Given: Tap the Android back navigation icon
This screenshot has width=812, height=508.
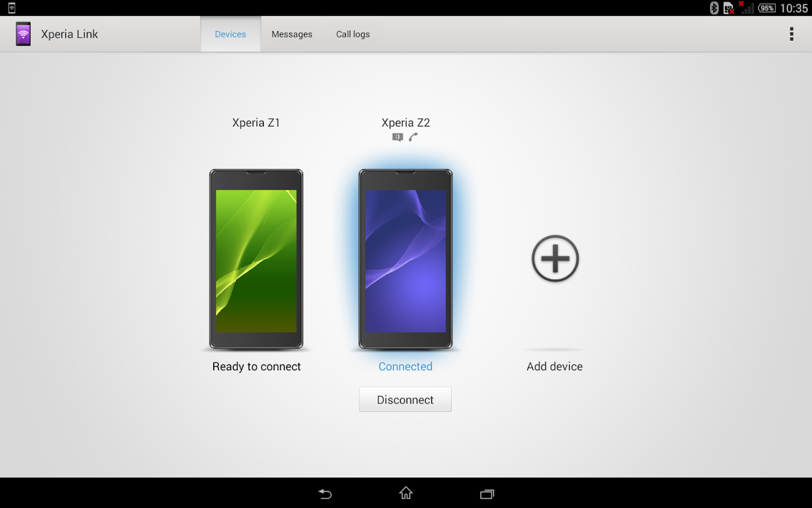Looking at the screenshot, I should pyautogui.click(x=325, y=494).
